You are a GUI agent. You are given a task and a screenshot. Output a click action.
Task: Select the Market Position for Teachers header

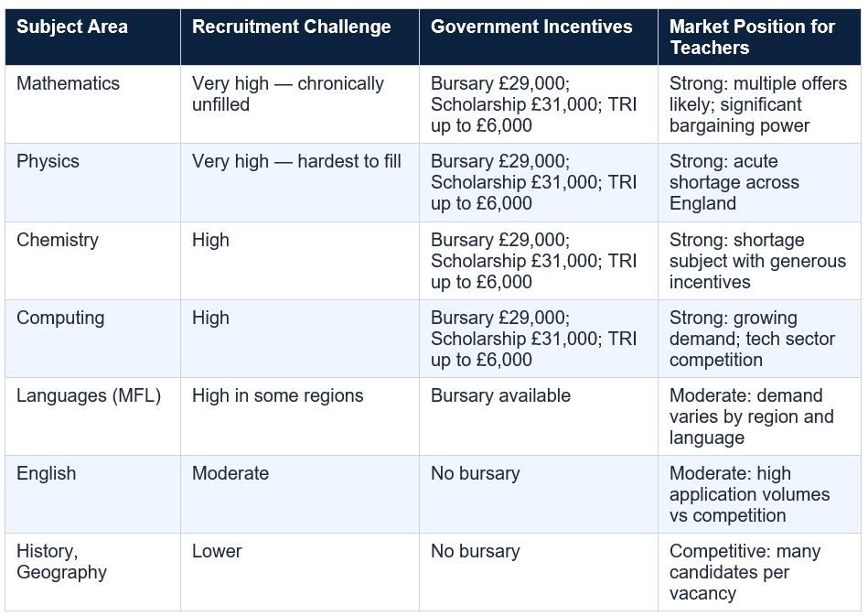(759, 38)
